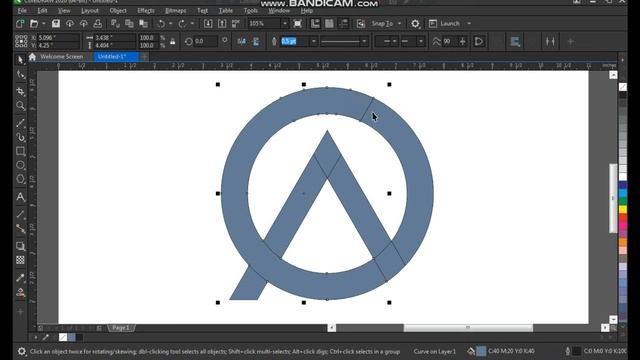Click the Save icon
Screen dimensions: 640x360
click(x=56, y=24)
